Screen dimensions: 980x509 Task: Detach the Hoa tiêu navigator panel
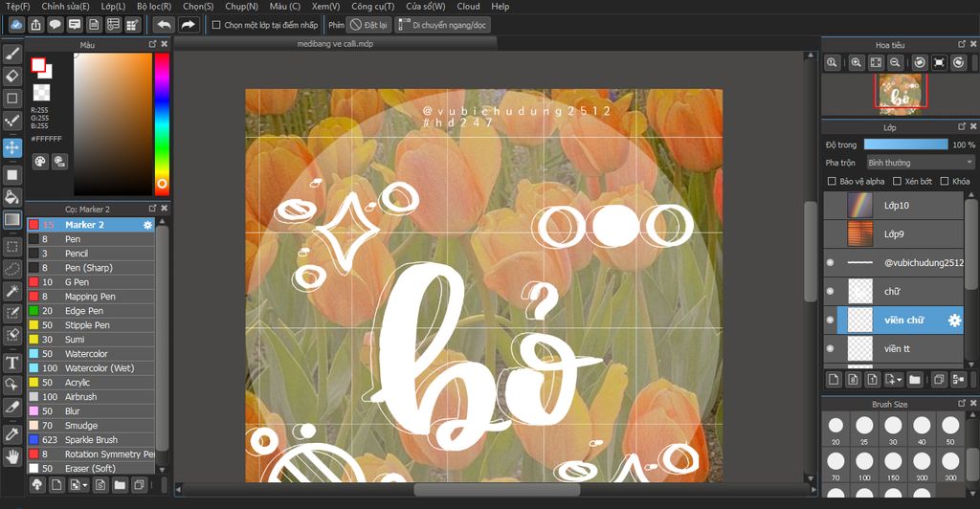pos(962,44)
